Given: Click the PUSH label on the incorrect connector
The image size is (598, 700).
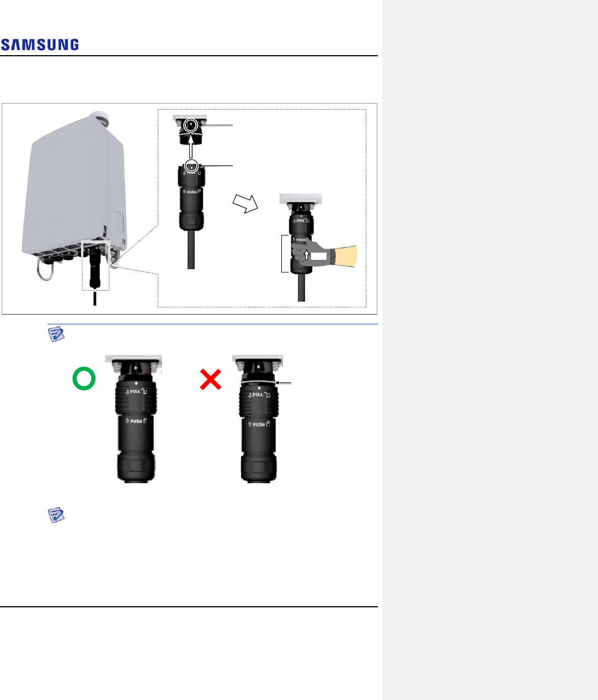Looking at the screenshot, I should click(259, 424).
